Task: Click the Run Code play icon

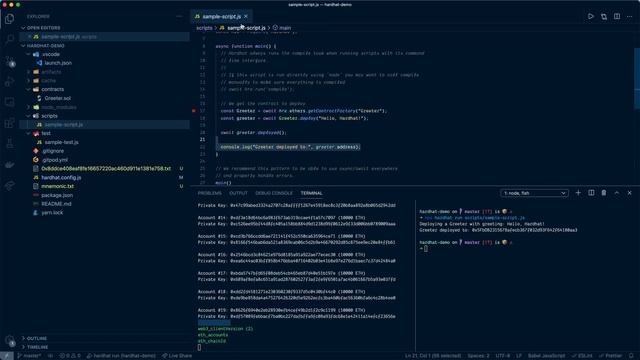Action: pyautogui.click(x=591, y=16)
